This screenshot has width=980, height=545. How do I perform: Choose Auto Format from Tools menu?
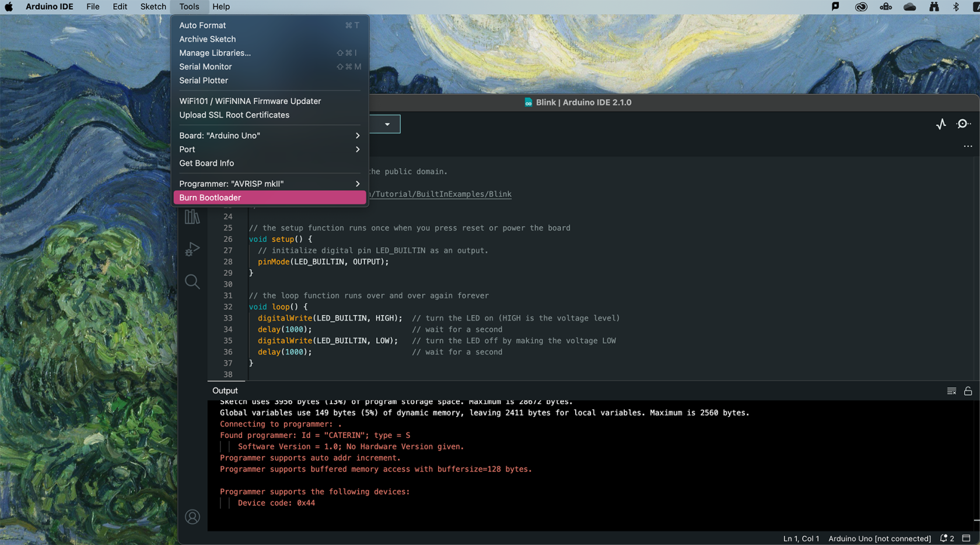pos(269,25)
